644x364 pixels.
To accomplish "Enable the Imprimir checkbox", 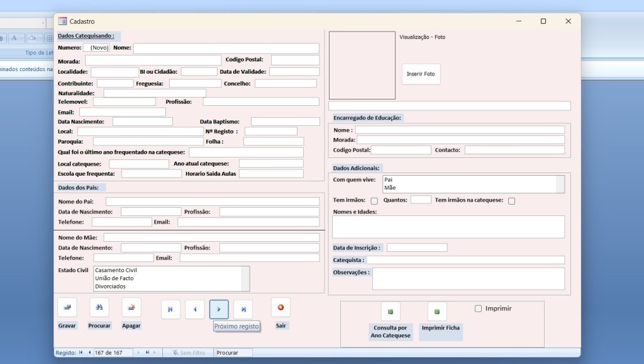I will coord(479,309).
